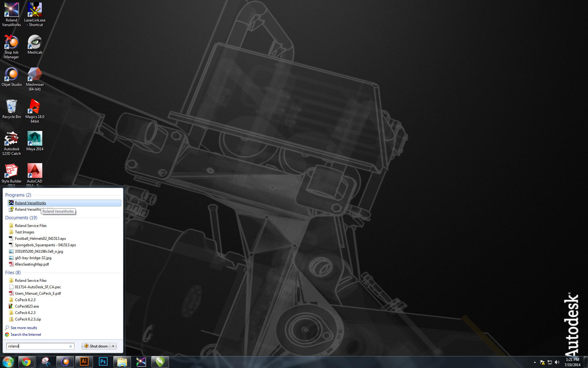Show hidden system tray icons
Image resolution: width=588 pixels, height=368 pixels.
pyautogui.click(x=535, y=362)
